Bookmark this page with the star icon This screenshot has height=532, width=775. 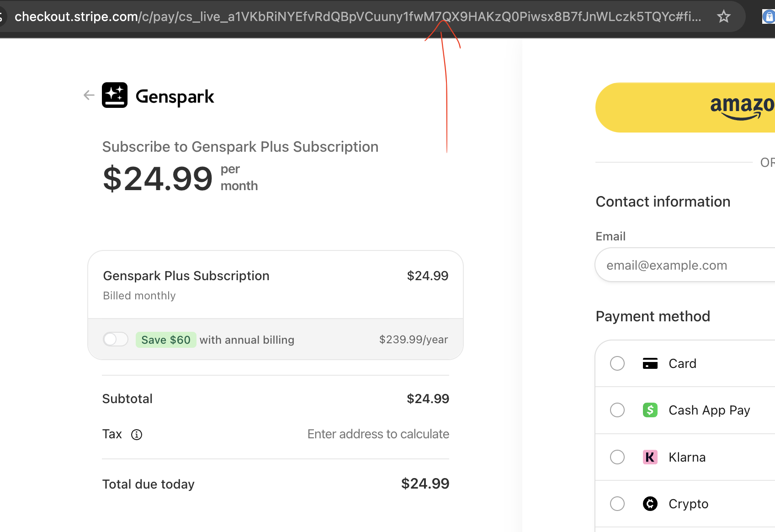point(723,17)
